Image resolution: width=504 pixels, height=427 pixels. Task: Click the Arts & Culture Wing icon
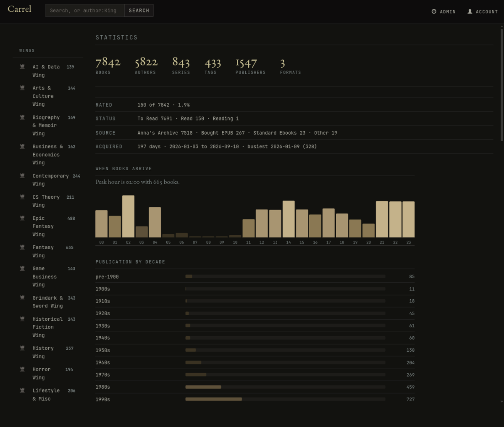22,88
